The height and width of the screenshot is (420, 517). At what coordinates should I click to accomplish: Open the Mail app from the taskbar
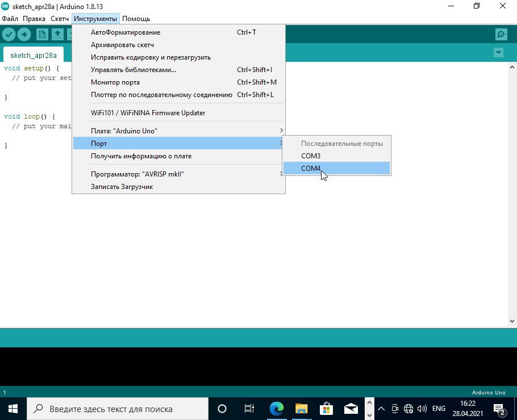coord(351,409)
